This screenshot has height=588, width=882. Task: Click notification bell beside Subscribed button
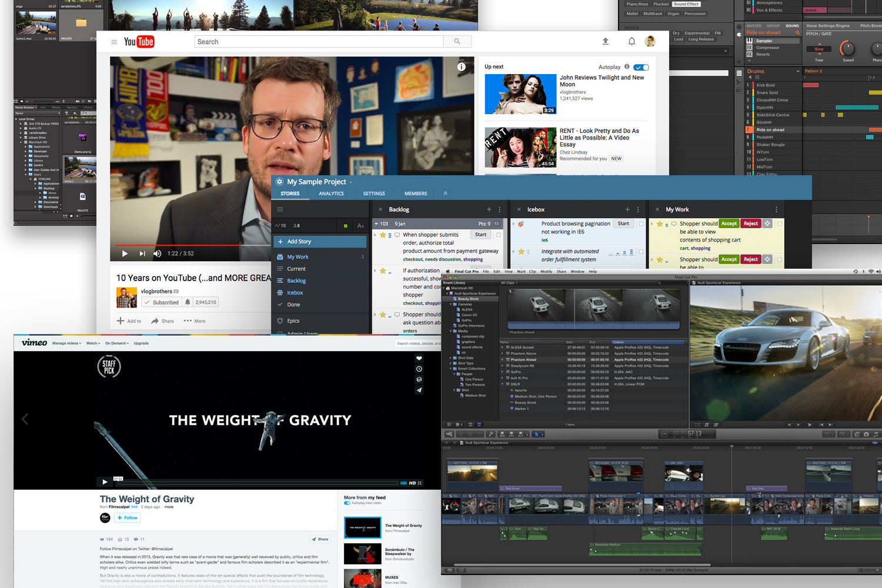(188, 302)
